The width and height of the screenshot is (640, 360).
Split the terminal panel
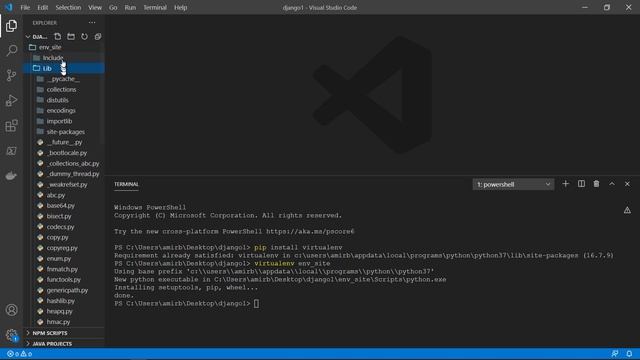(x=581, y=184)
